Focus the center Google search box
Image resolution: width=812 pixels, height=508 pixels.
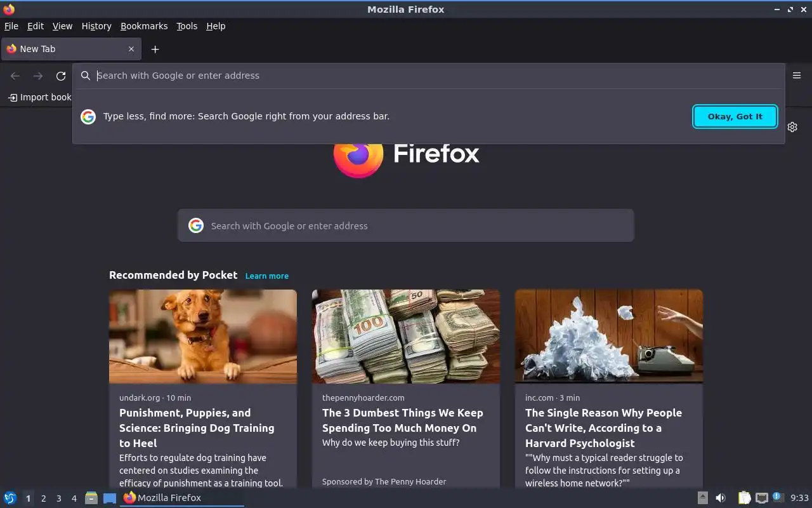[406, 225]
